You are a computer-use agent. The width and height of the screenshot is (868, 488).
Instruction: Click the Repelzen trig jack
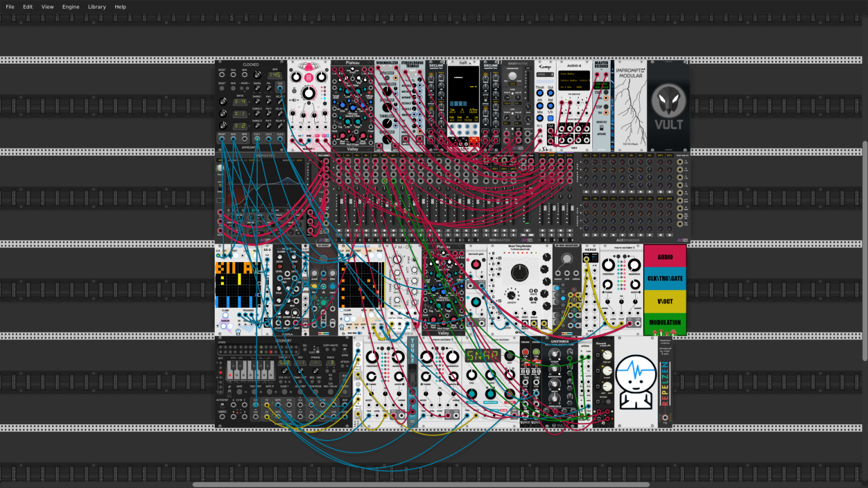665,418
